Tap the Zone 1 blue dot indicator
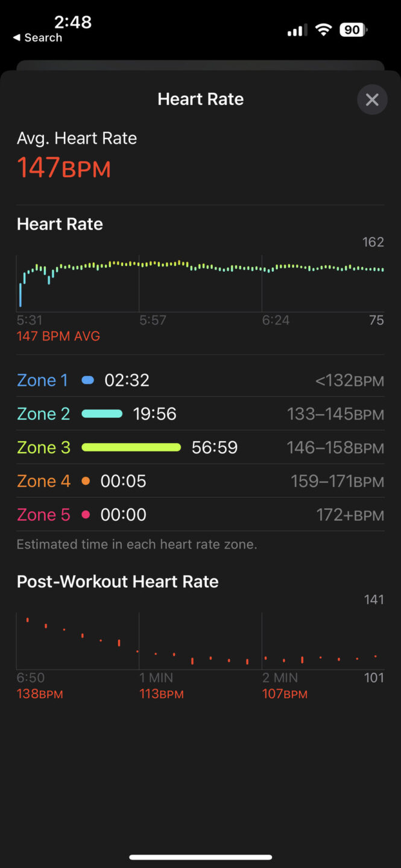The image size is (401, 868). click(87, 380)
